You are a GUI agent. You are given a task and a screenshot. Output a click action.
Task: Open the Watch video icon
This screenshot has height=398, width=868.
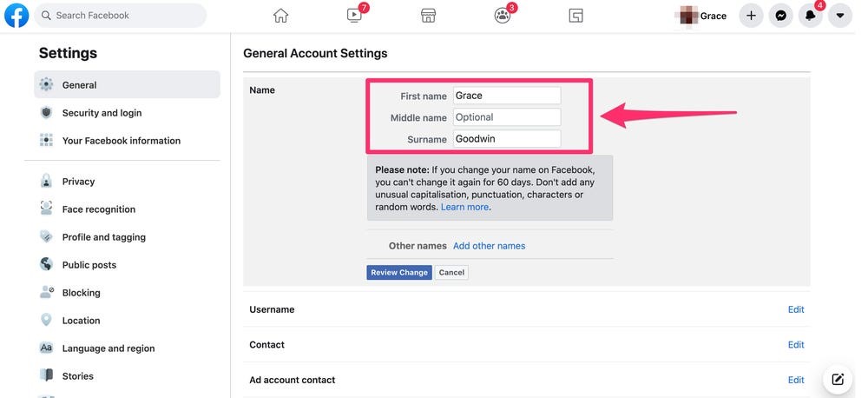(x=354, y=16)
